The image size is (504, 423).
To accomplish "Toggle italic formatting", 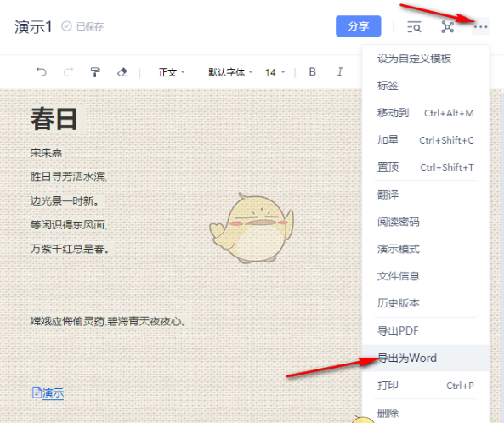I will point(340,71).
